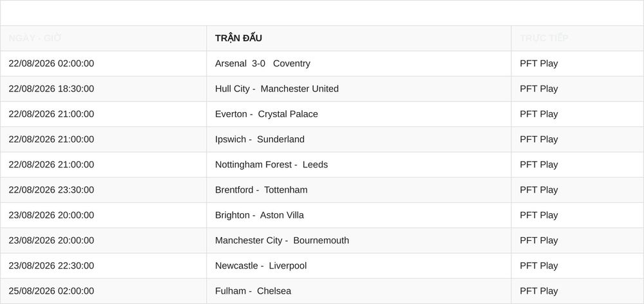The height and width of the screenshot is (304, 644).
Task: Click PFT Play for the Arsenal match
Action: tap(538, 64)
